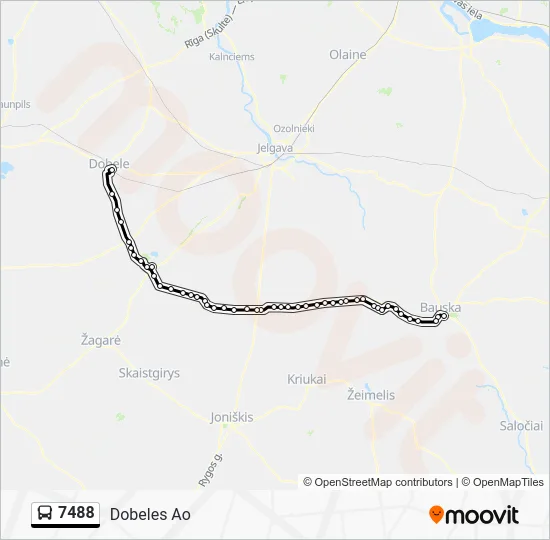Click the Olaine town label

point(348,54)
